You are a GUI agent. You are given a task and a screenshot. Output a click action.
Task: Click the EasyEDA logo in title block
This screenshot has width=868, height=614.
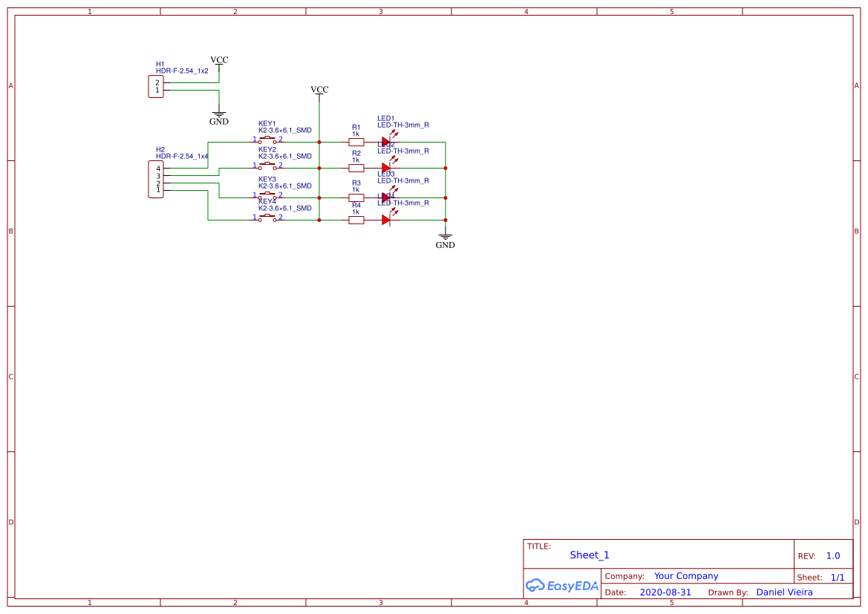tap(561, 585)
